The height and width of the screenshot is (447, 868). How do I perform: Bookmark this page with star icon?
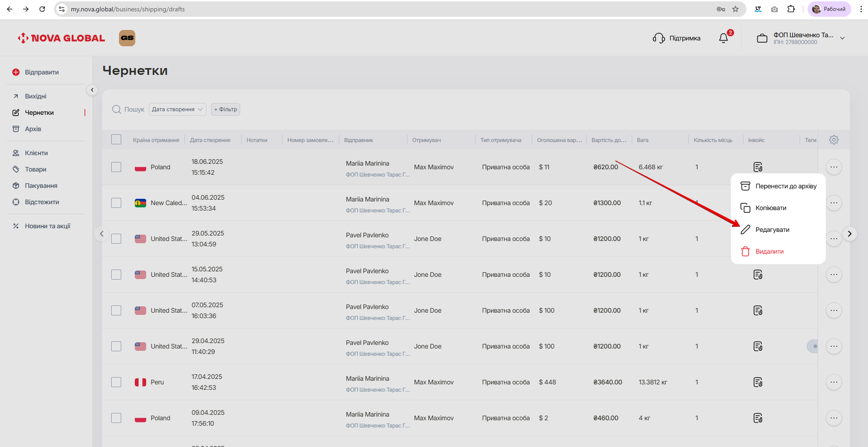pos(735,9)
